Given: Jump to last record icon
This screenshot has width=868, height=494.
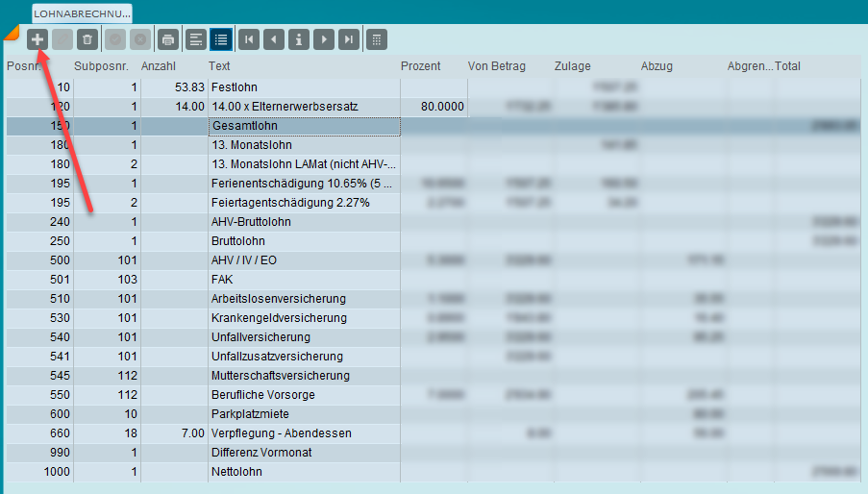Looking at the screenshot, I should (349, 39).
